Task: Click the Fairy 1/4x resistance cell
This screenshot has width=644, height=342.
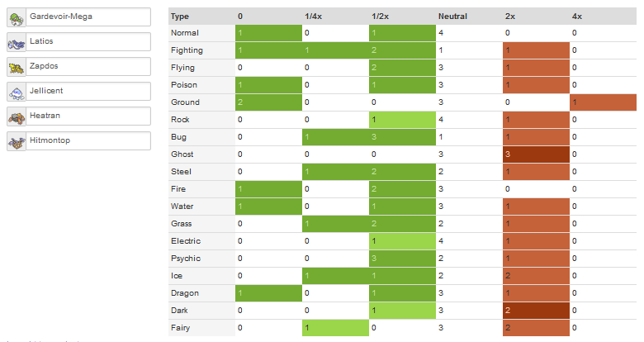Action: coord(335,328)
